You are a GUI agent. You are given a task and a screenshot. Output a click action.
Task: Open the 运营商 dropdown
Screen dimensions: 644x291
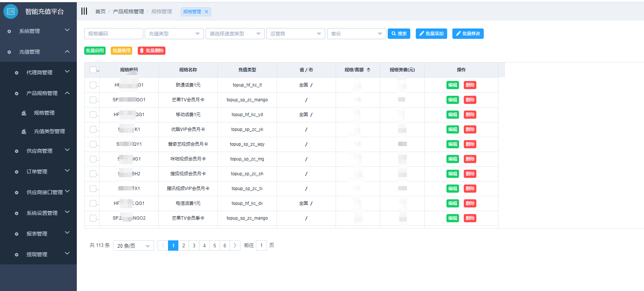coord(295,34)
